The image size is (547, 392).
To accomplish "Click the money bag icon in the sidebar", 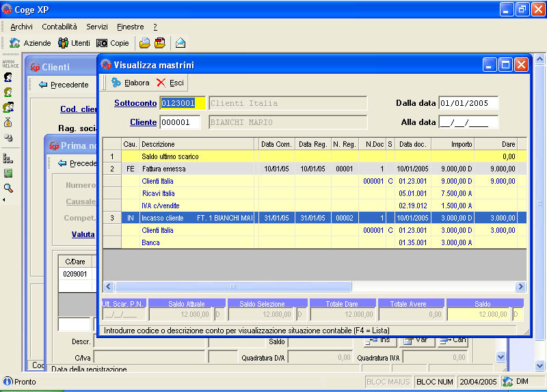I will tap(8, 122).
